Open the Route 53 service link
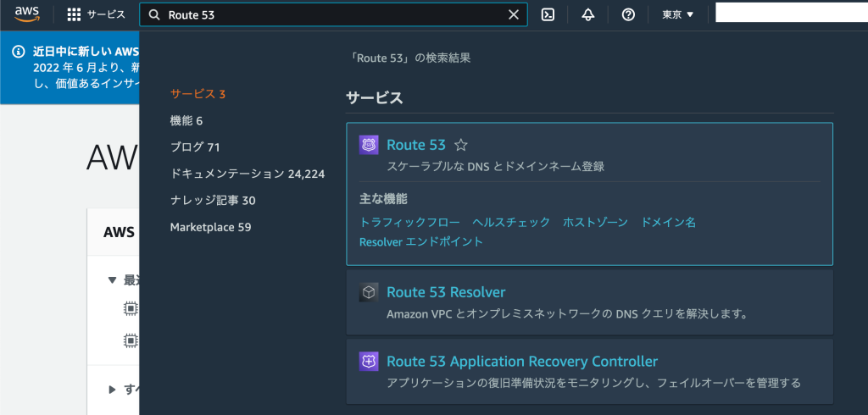 point(415,145)
